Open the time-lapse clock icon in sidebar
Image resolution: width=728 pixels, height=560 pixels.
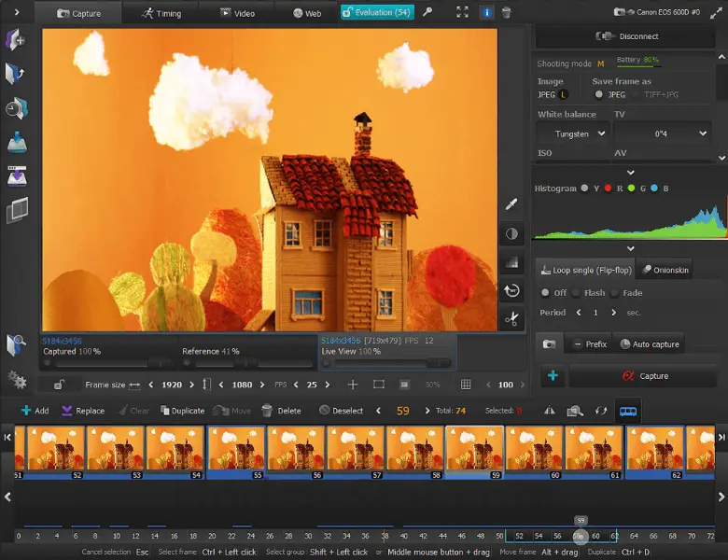tap(17, 108)
